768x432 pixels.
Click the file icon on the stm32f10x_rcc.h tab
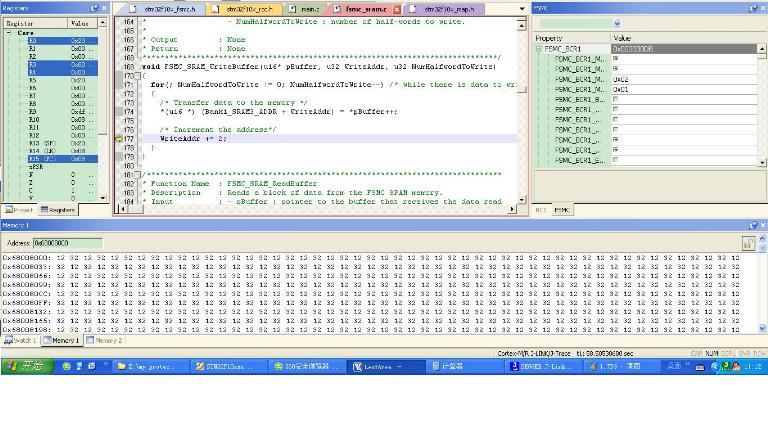coord(215,9)
